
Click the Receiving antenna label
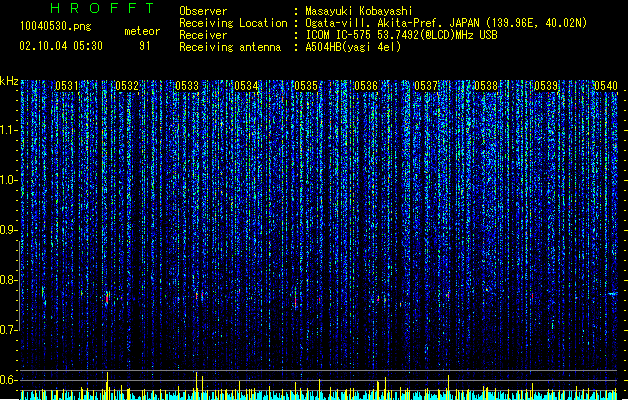[230, 47]
